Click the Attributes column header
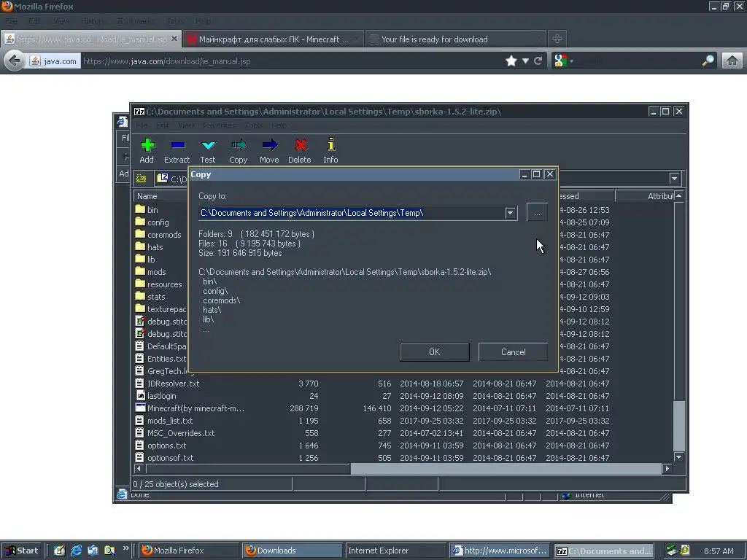Image resolution: width=747 pixels, height=560 pixels. (x=645, y=195)
